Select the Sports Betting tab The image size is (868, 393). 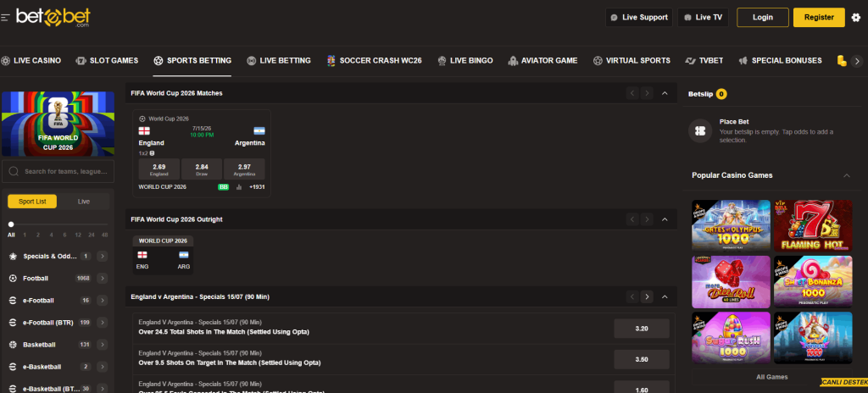click(x=192, y=61)
